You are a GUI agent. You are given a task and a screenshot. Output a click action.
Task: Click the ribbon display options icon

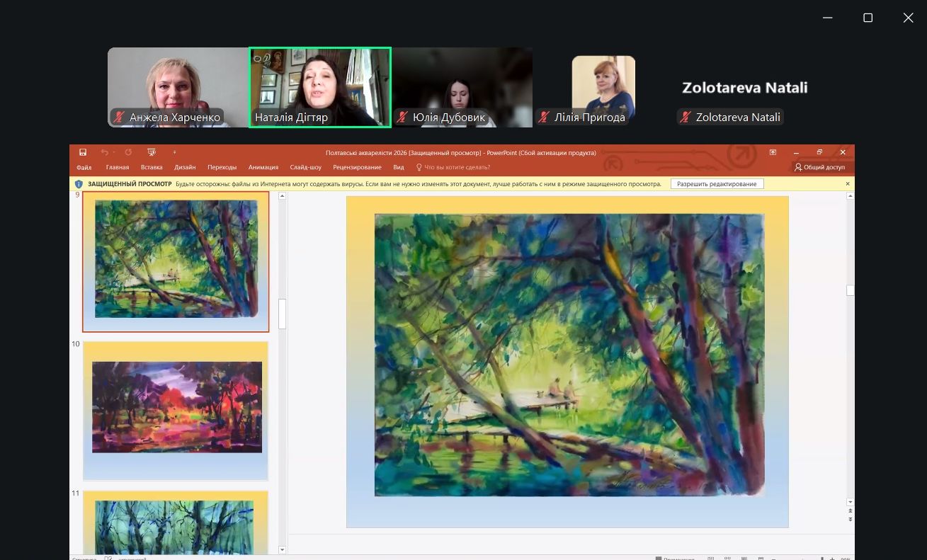773,152
